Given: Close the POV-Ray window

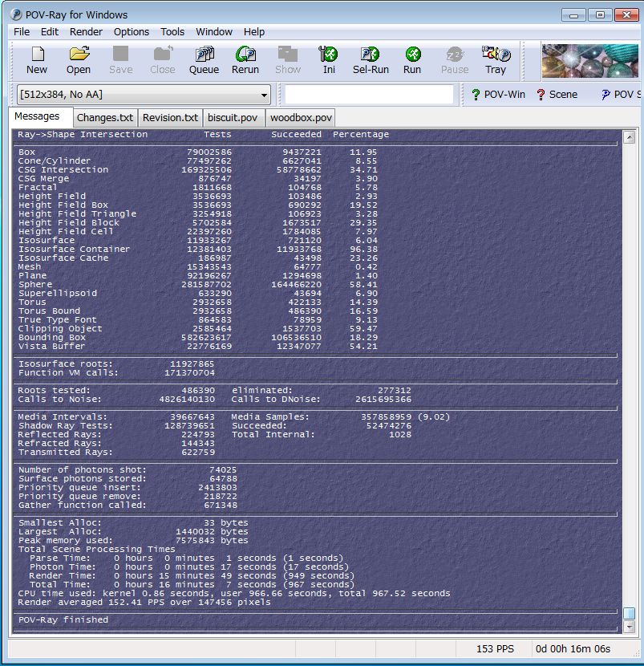Looking at the screenshot, I should [626, 15].
